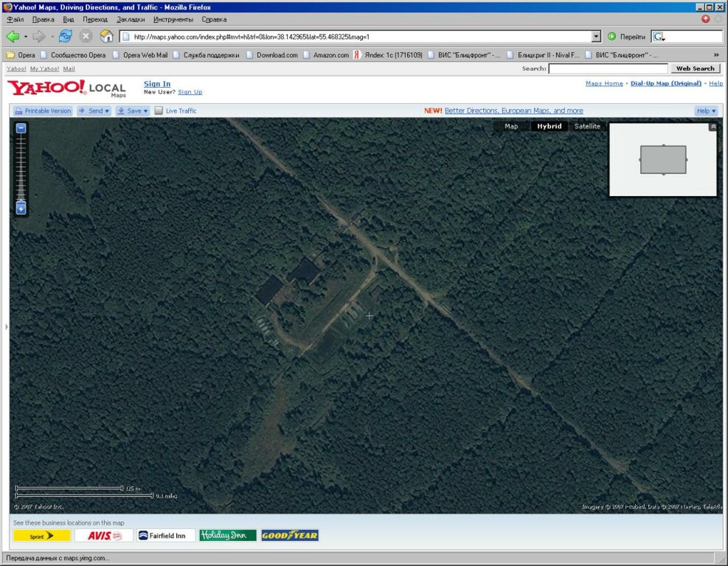Show more bookmarks with the chevron

pyautogui.click(x=716, y=55)
